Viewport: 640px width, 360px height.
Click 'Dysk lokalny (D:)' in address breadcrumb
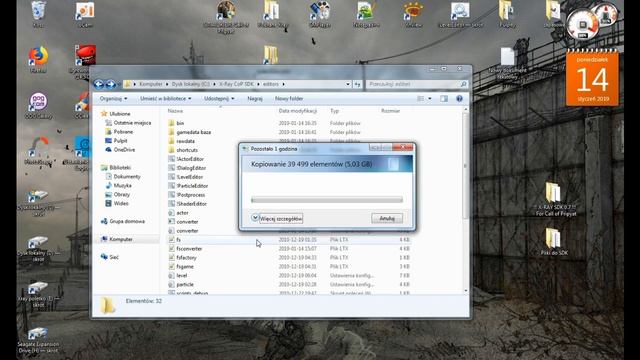pos(191,84)
